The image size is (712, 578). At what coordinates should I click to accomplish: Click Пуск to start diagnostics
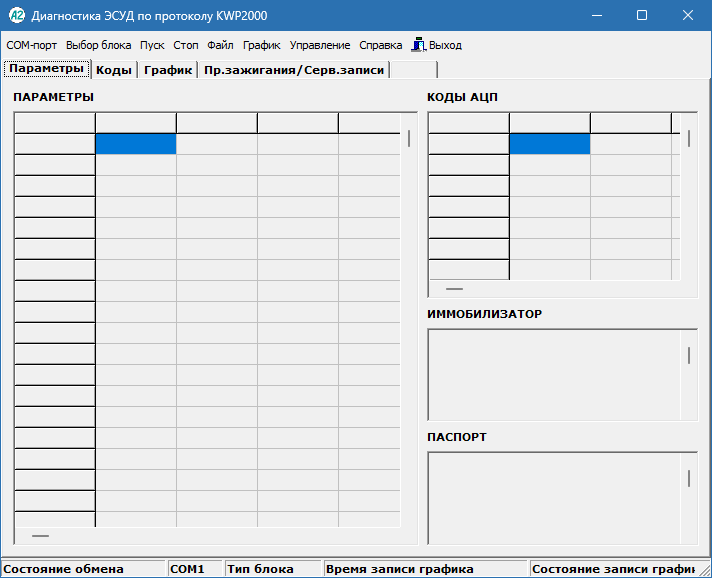pyautogui.click(x=152, y=45)
